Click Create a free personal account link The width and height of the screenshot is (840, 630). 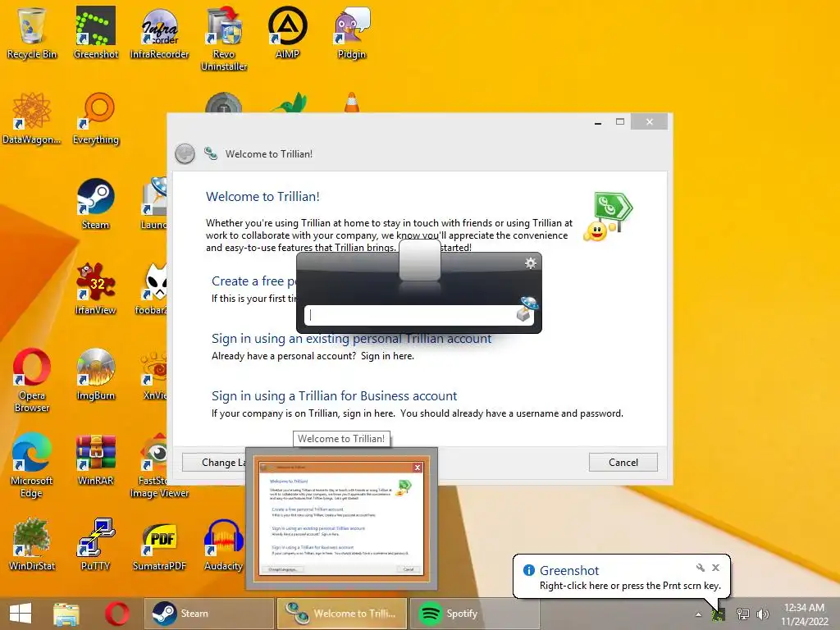pos(254,281)
